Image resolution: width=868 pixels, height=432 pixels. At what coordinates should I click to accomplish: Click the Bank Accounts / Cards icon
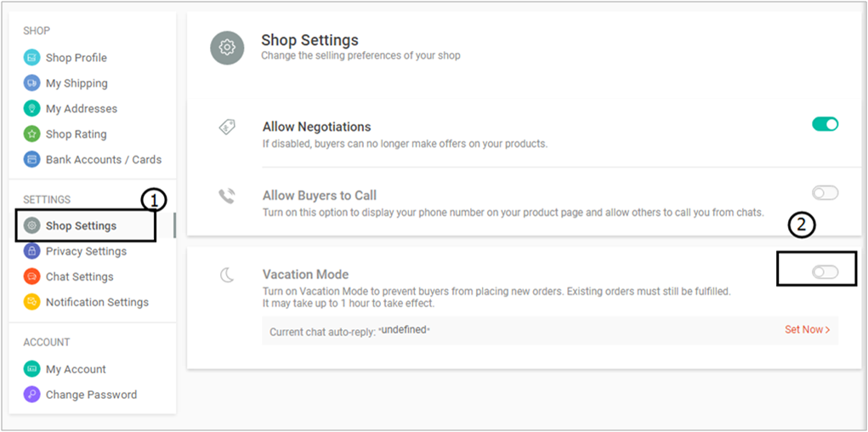pyautogui.click(x=32, y=160)
